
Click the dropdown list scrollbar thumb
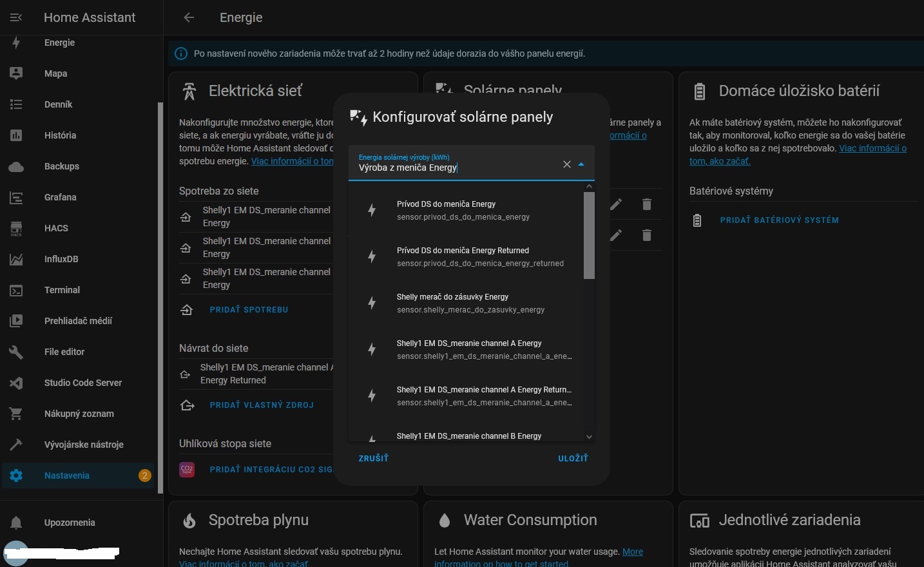(x=589, y=235)
